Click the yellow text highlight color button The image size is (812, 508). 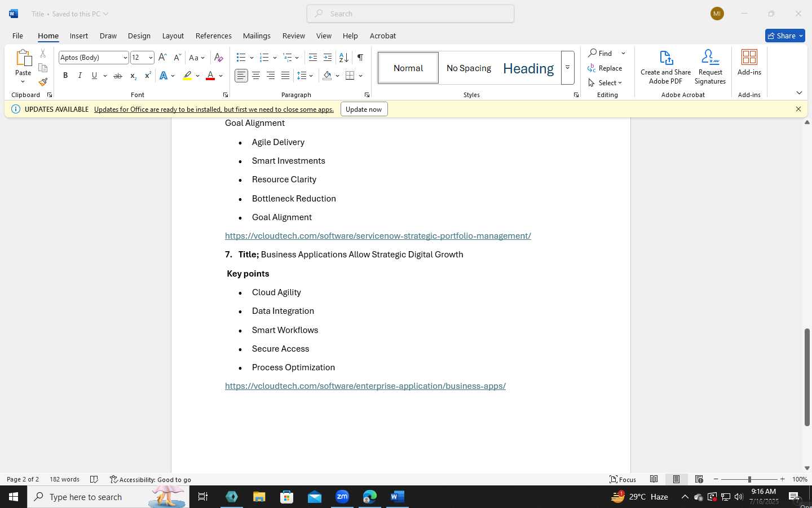click(187, 76)
